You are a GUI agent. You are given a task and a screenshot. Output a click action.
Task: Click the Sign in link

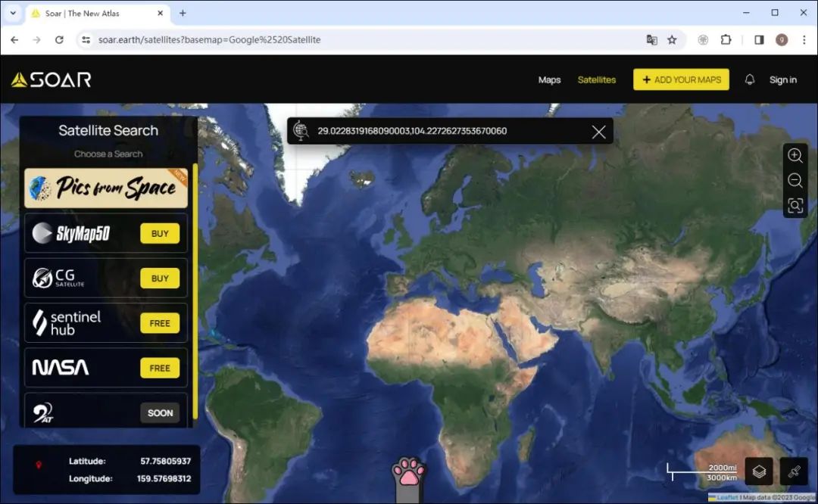click(x=782, y=79)
